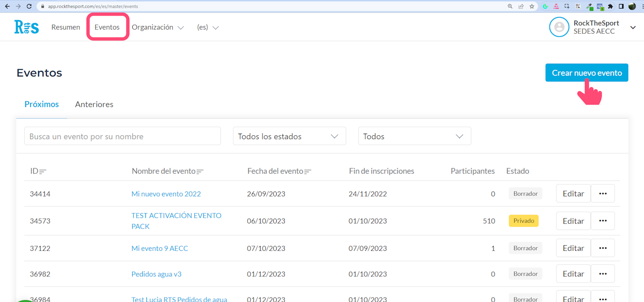Click the Privado status badge
The width and height of the screenshot is (644, 302).
[524, 221]
